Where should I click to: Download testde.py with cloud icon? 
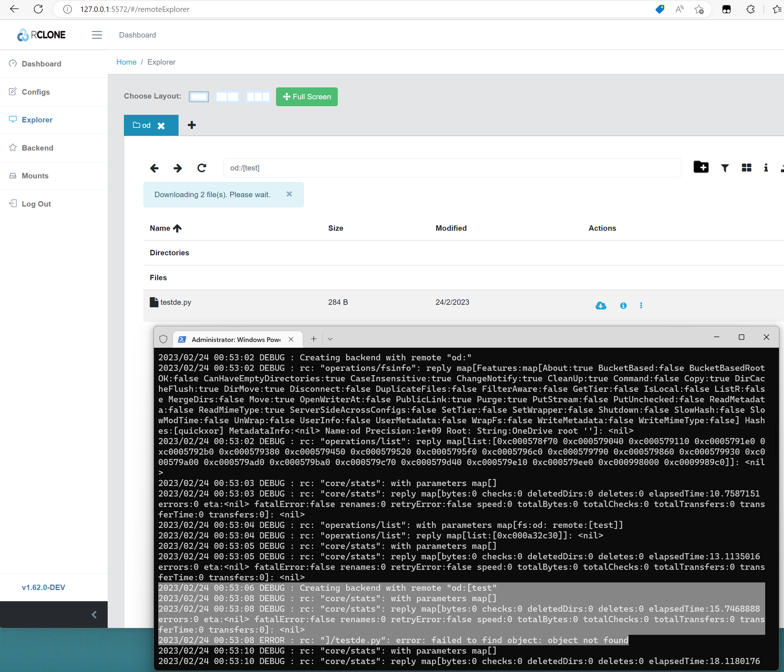coord(600,305)
